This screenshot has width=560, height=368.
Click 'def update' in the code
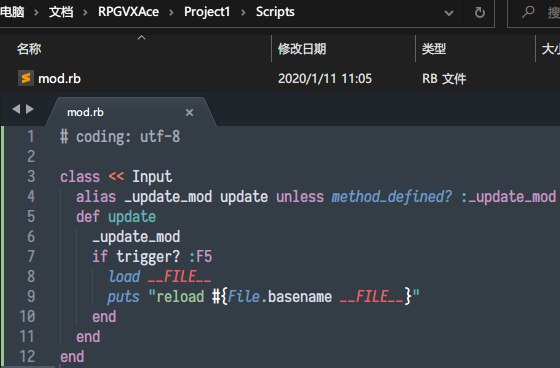[x=116, y=217]
